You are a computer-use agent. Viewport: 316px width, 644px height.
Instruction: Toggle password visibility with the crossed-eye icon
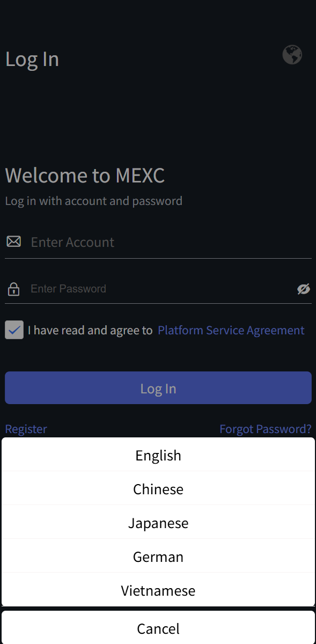click(x=304, y=289)
